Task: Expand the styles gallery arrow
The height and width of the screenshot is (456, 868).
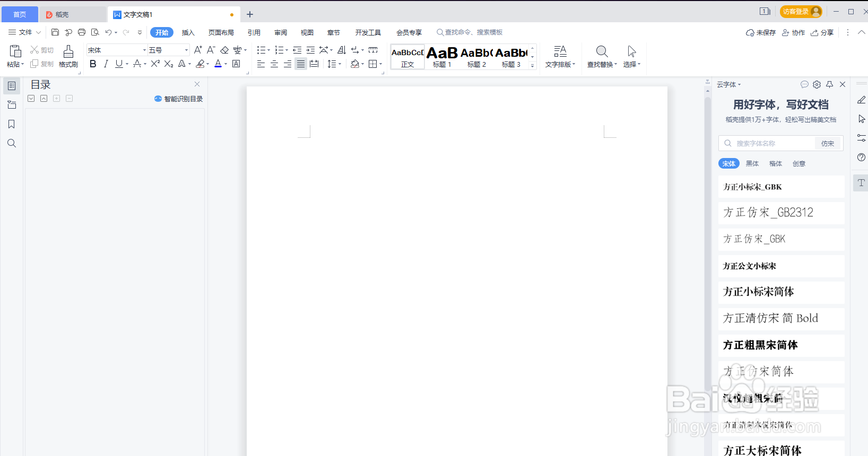Action: pos(533,65)
